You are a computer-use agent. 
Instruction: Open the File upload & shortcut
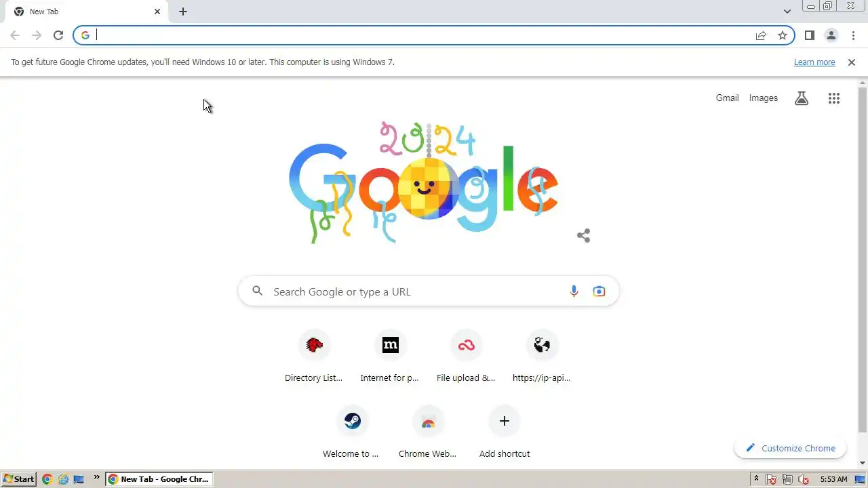[x=466, y=357]
